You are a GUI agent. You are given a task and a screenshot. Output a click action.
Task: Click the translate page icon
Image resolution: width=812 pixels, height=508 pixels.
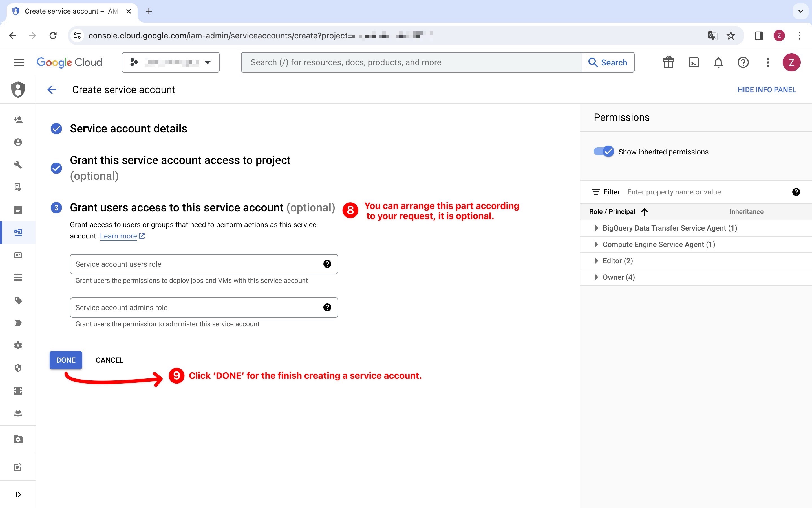click(712, 36)
